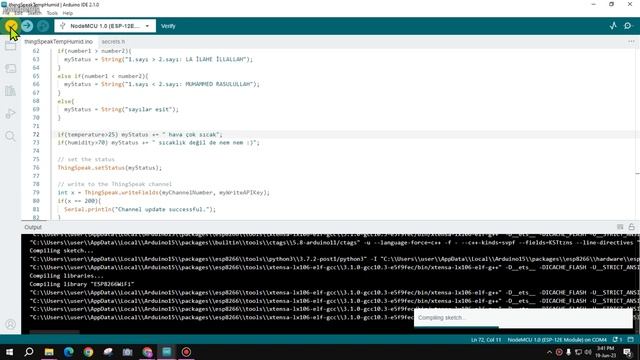Open the Windows Action Center notifications
The height and width of the screenshot is (360, 640).
coord(628,352)
